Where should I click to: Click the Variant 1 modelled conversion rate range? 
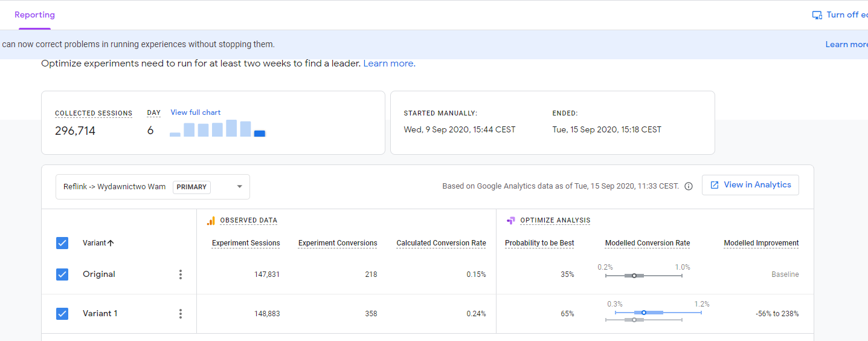point(657,313)
